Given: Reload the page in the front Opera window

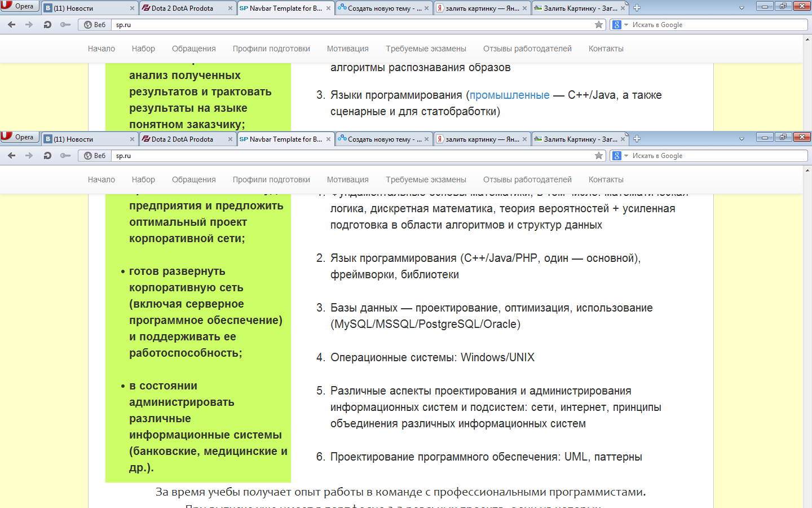Looking at the screenshot, I should [47, 156].
